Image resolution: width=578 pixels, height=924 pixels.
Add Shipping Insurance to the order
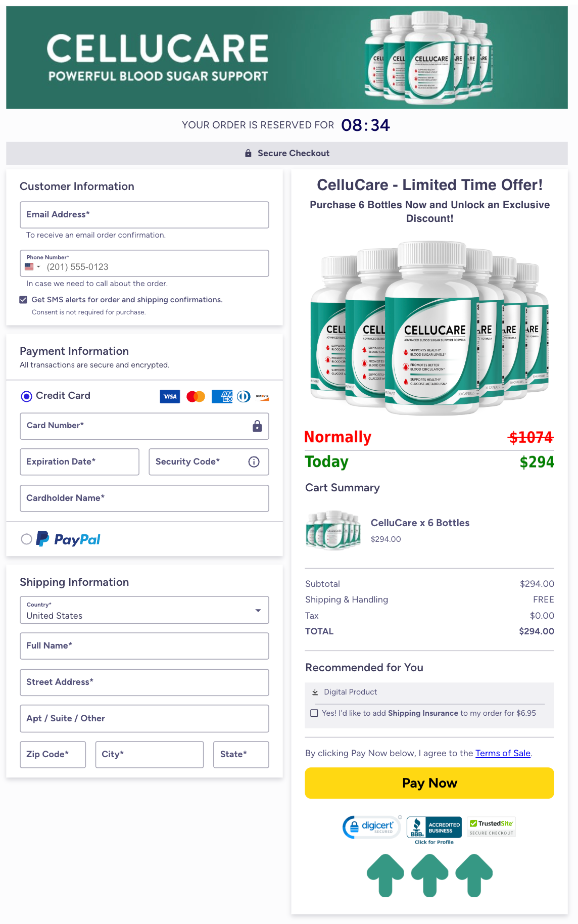point(314,713)
